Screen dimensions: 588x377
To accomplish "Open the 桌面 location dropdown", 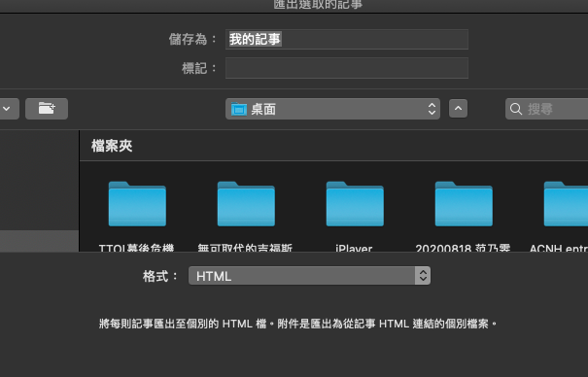I will point(332,109).
